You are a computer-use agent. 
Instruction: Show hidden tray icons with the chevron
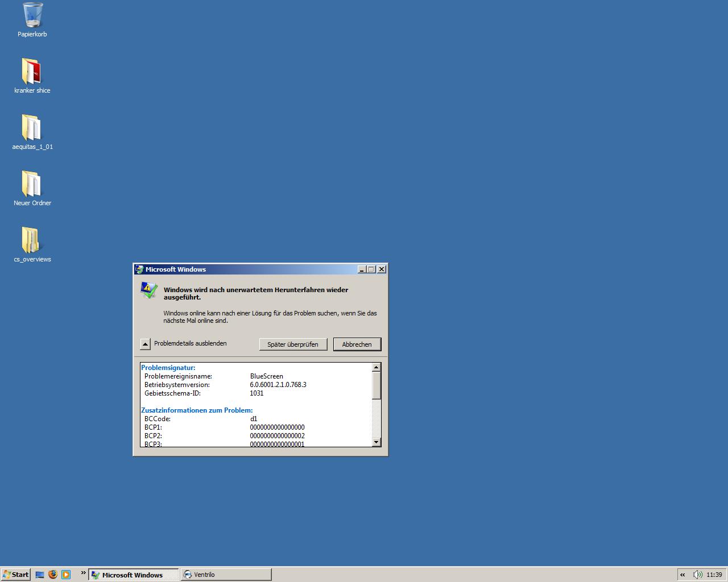point(682,575)
